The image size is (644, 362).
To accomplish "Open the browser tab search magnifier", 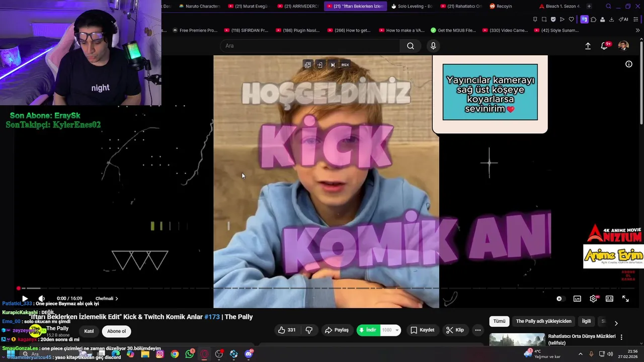I will [608, 6].
